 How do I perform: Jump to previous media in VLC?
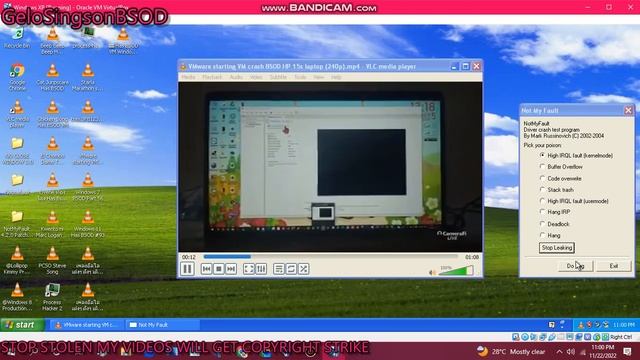[x=207, y=269]
